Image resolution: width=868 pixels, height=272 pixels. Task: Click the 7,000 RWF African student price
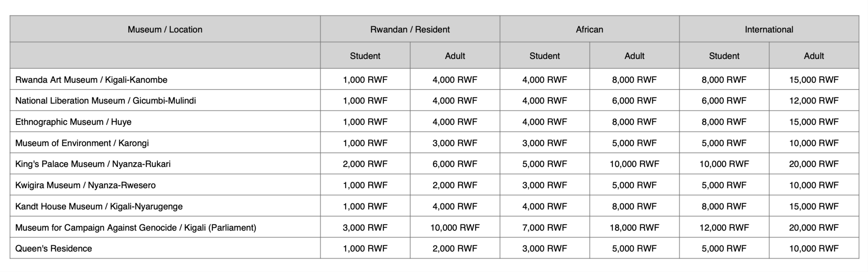(545, 228)
